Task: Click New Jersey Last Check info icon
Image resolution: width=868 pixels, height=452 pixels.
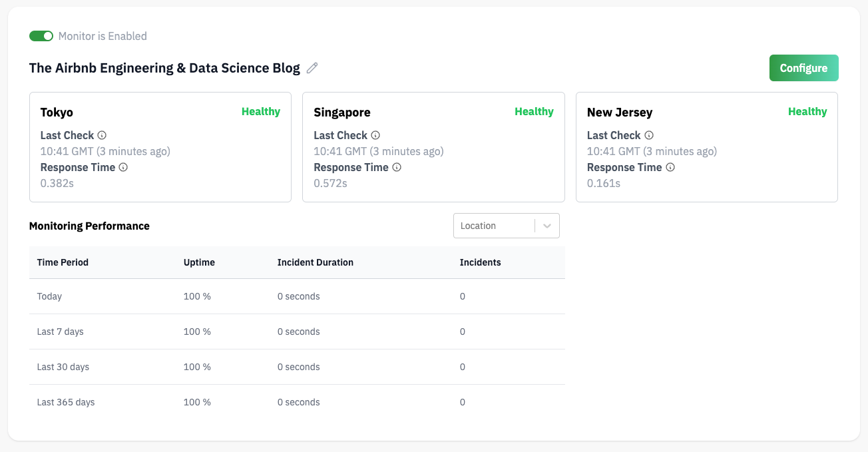Action: coord(649,135)
